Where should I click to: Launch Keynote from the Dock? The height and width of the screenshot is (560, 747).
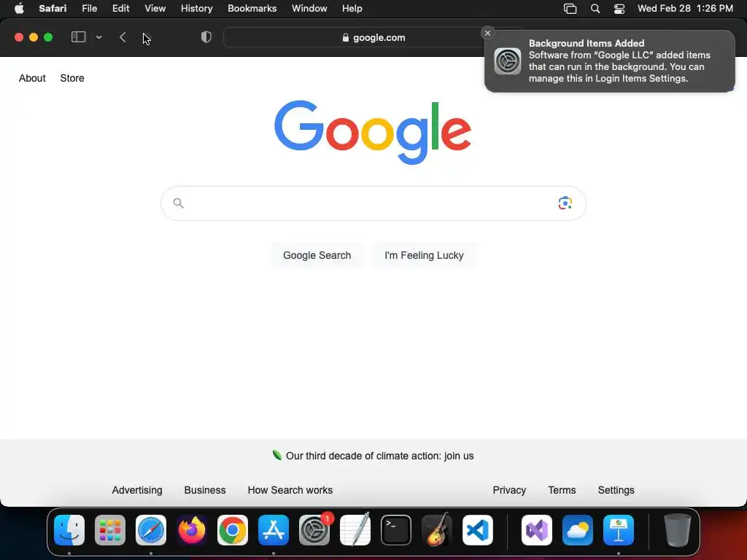click(x=619, y=530)
